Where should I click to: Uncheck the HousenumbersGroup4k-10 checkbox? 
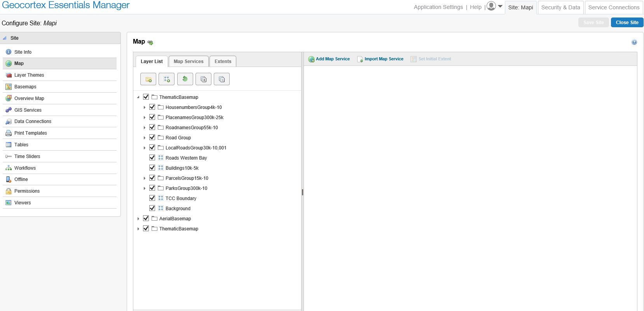pos(152,107)
